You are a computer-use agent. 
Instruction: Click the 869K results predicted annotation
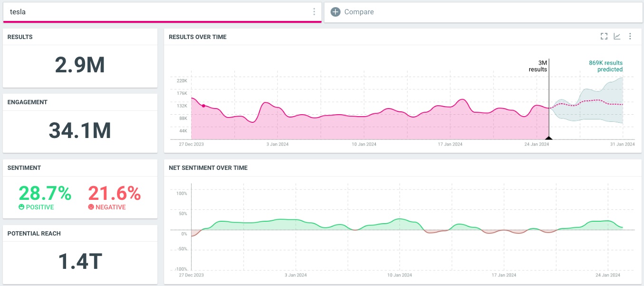click(x=605, y=66)
